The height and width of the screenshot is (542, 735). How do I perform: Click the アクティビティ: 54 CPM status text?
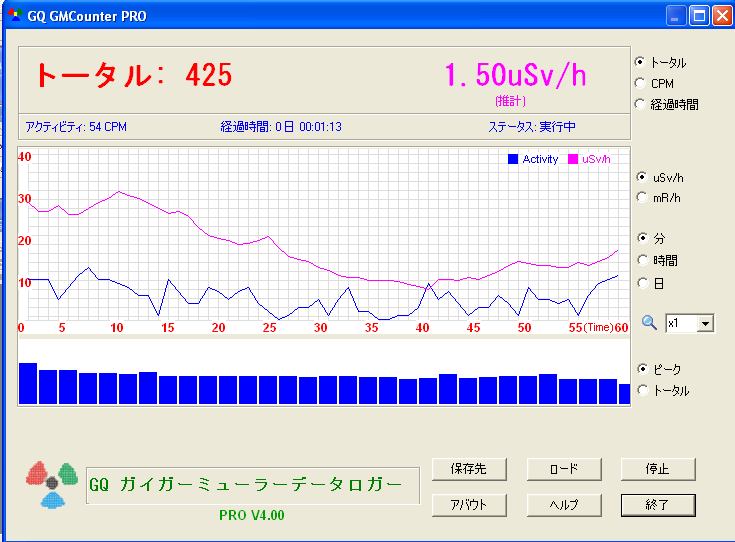pos(76,127)
